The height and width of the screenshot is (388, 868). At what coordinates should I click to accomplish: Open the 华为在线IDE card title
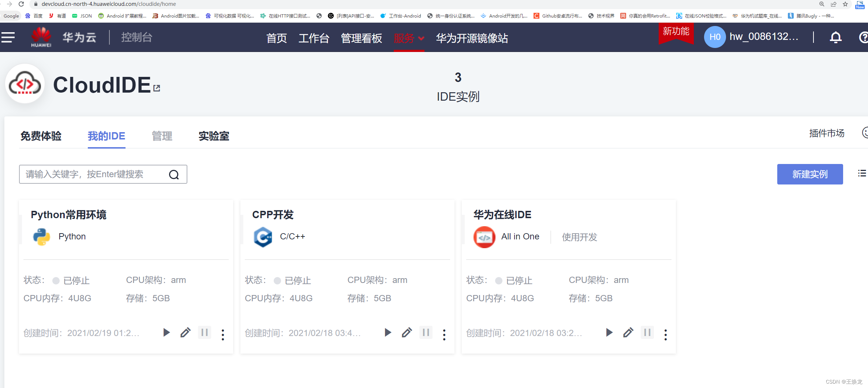502,215
